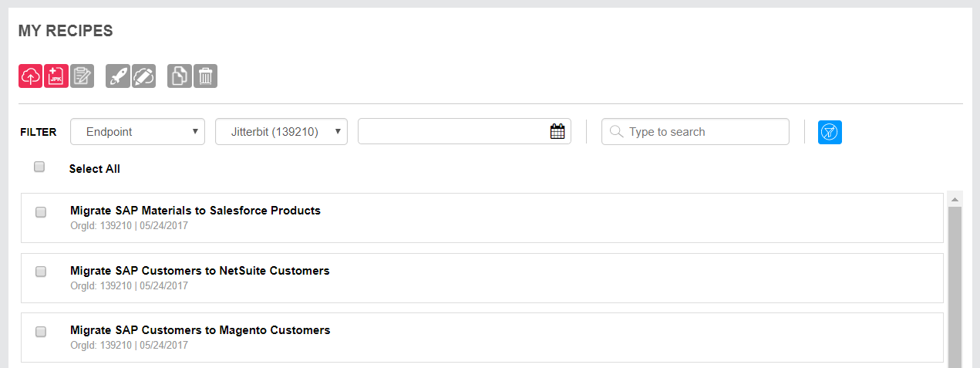
Task: Tick checkbox for SAP Materials to Salesforce recipe
Action: (x=41, y=212)
